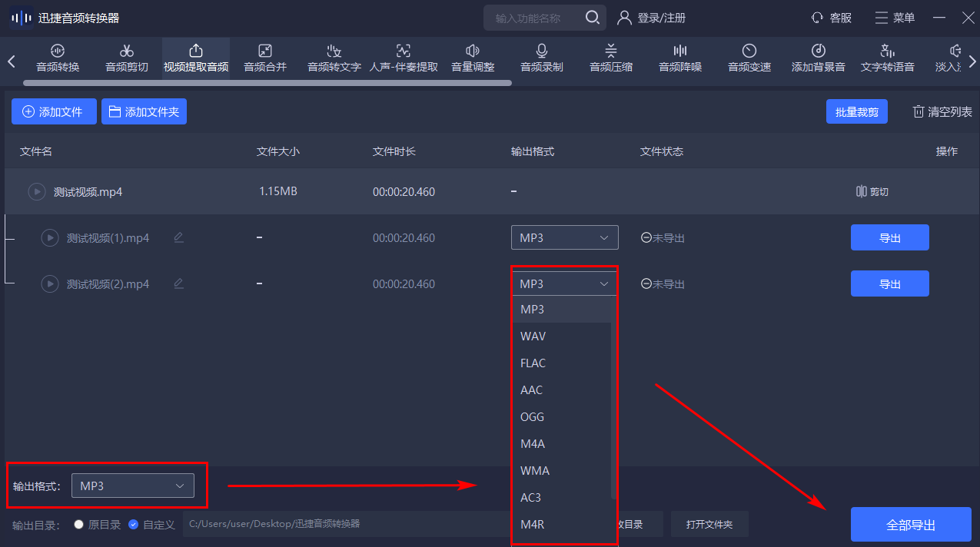Viewport: 980px width, 547px height.
Task: Open the bottom 输出格式 format dropdown
Action: (x=132, y=486)
